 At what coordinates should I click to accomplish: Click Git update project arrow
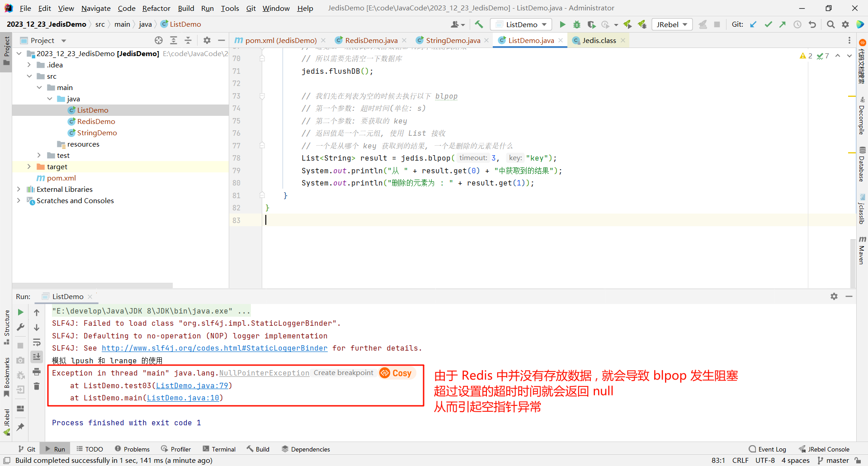pos(753,24)
